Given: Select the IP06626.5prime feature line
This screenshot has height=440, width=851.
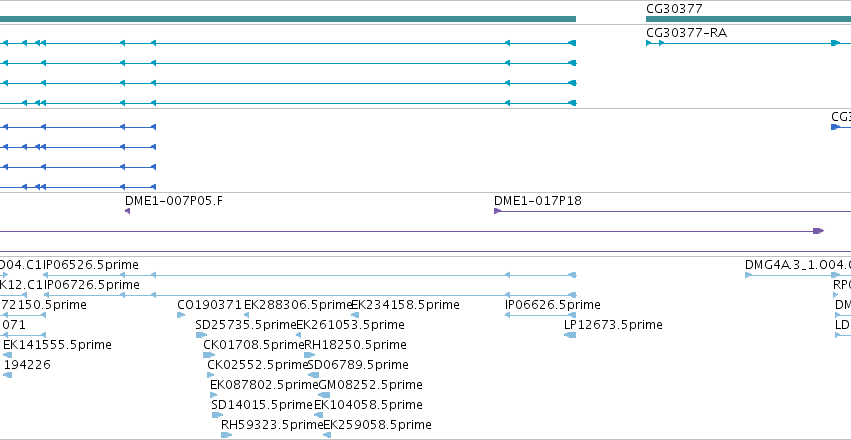Looking at the screenshot, I should coord(540,315).
